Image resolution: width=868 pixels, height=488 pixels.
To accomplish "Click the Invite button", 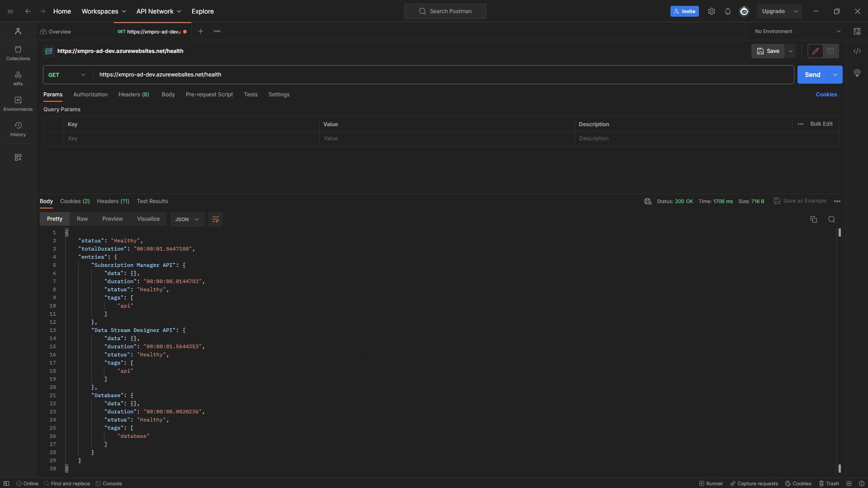I will (684, 11).
